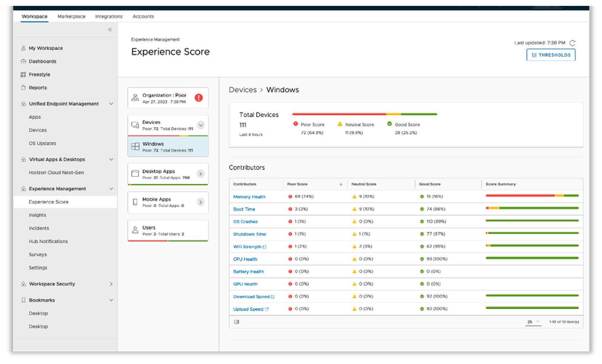
Task: Open the Integrations tab
Action: click(109, 16)
